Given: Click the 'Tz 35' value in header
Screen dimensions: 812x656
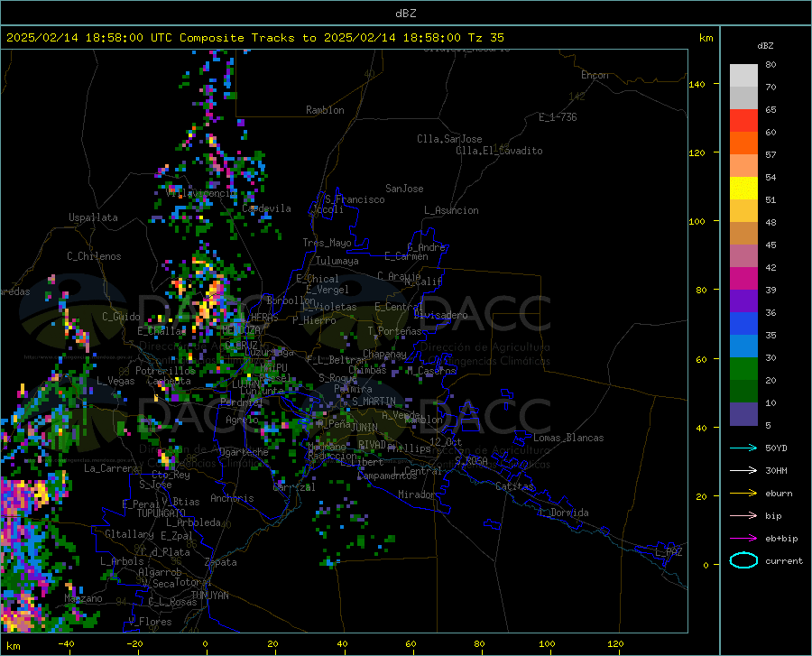Looking at the screenshot, I should point(485,38).
